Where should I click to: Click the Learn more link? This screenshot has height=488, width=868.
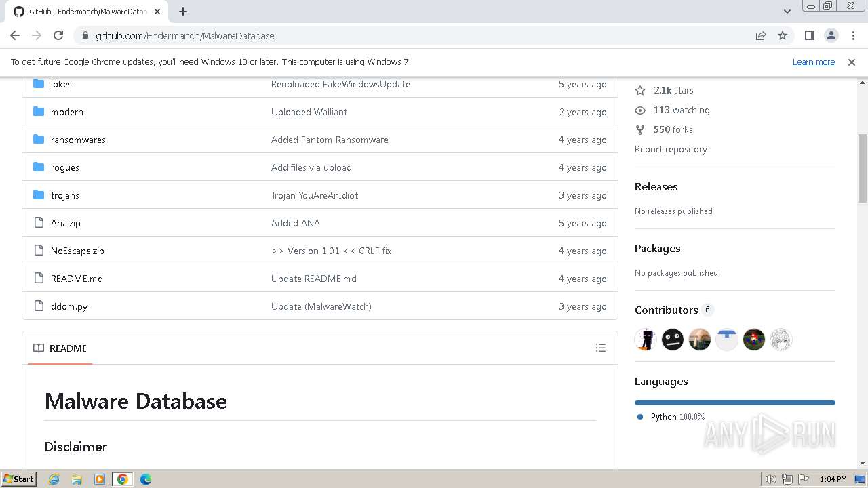814,62
